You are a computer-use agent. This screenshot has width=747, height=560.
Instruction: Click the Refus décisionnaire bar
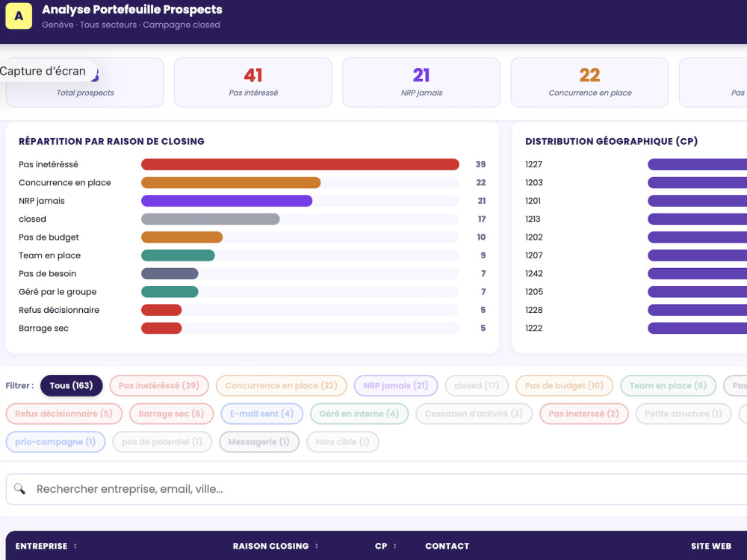[161, 310]
